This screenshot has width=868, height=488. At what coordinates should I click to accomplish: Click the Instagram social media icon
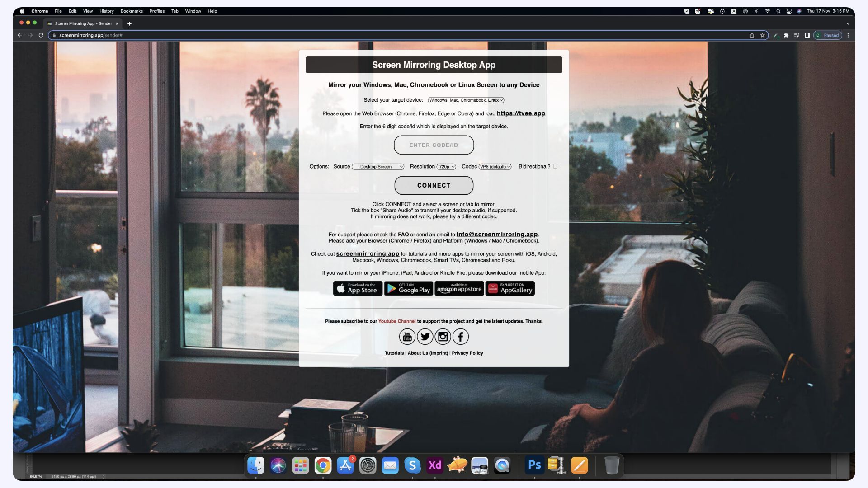443,336
